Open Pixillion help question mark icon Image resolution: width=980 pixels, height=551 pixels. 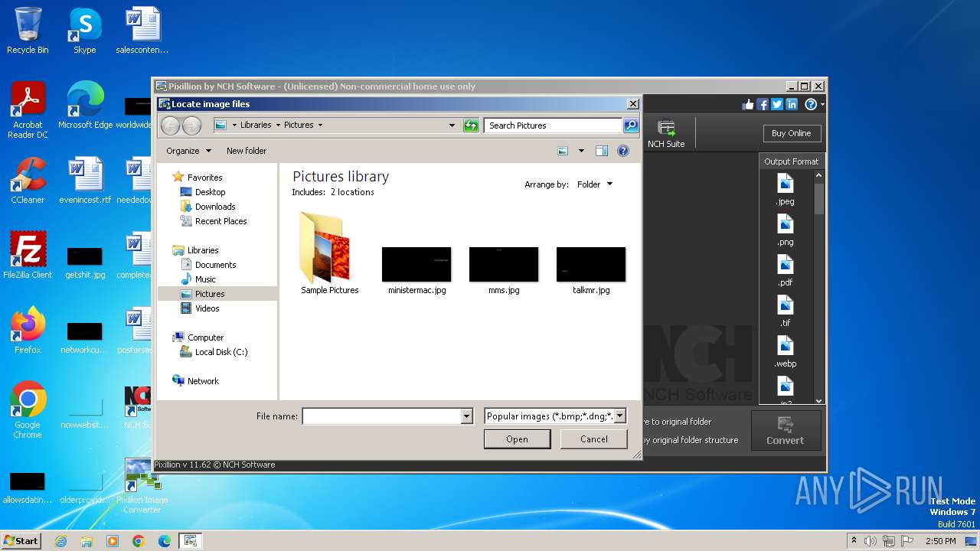[810, 104]
